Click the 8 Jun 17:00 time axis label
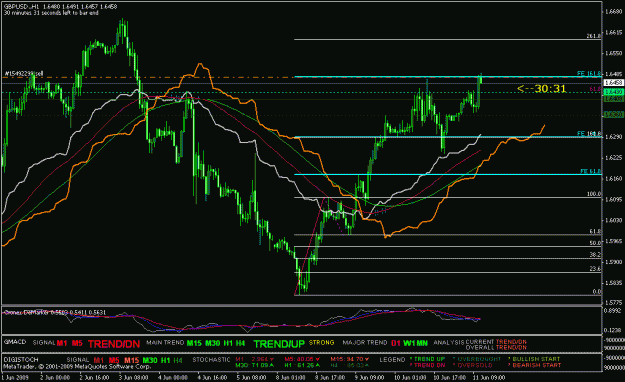625x382 pixels. pos(330,377)
